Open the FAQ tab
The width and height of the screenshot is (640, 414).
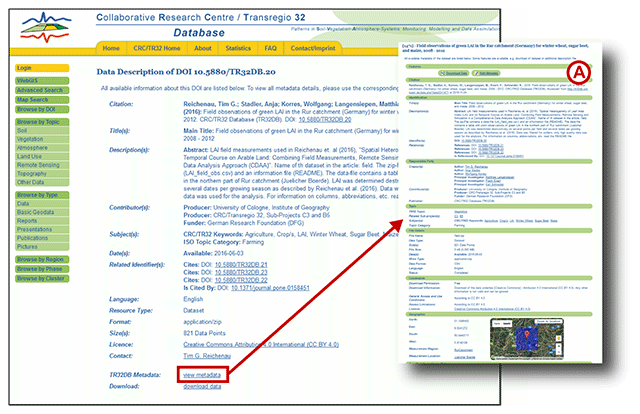pos(271,48)
